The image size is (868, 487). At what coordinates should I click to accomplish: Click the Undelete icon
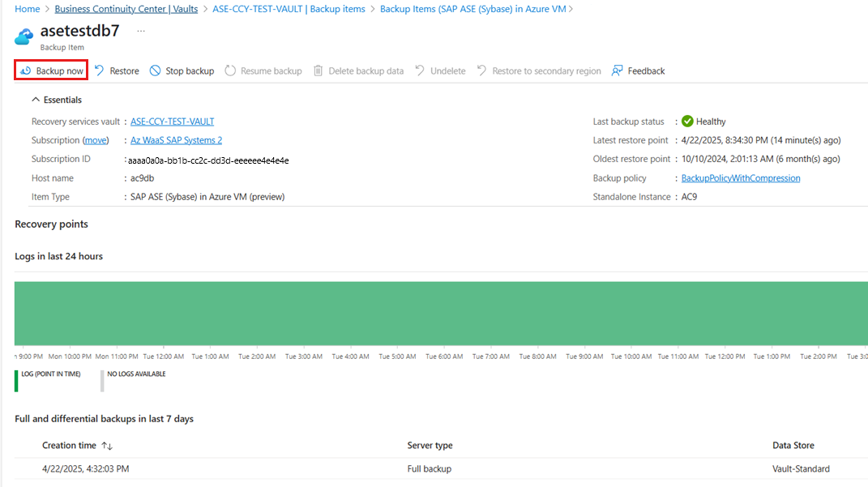[420, 70]
